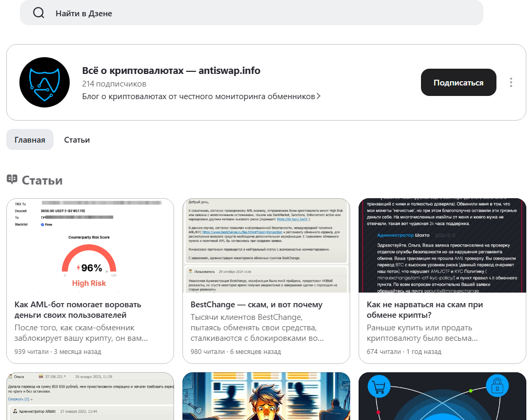Click excerpt 'Раньше купить или продать'
This screenshot has height=420, width=530.
coord(422,333)
